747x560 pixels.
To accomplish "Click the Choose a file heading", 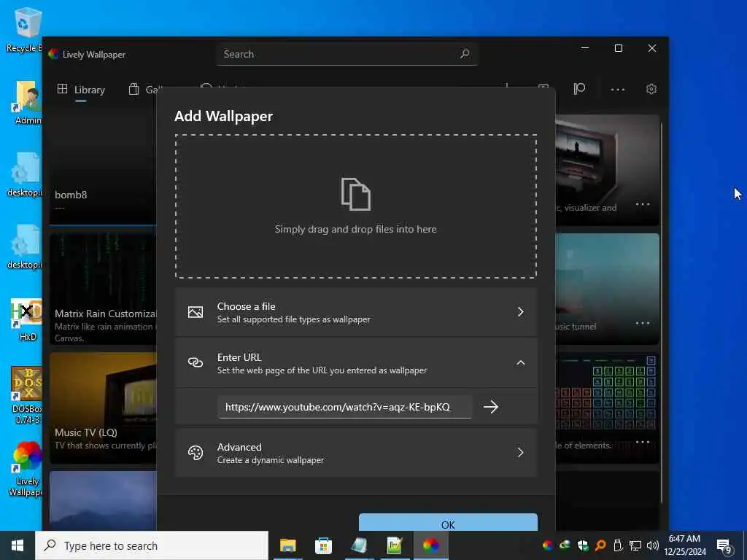I will (x=247, y=306).
